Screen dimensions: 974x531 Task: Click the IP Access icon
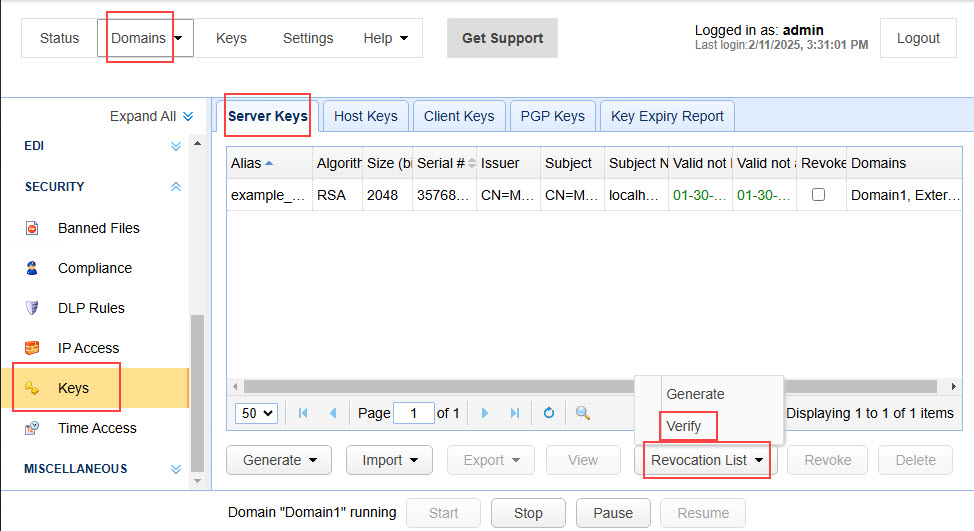32,348
